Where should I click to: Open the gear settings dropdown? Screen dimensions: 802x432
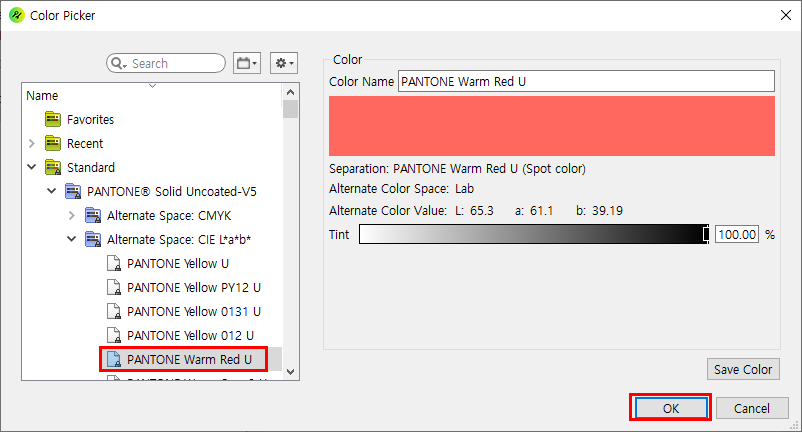(284, 63)
